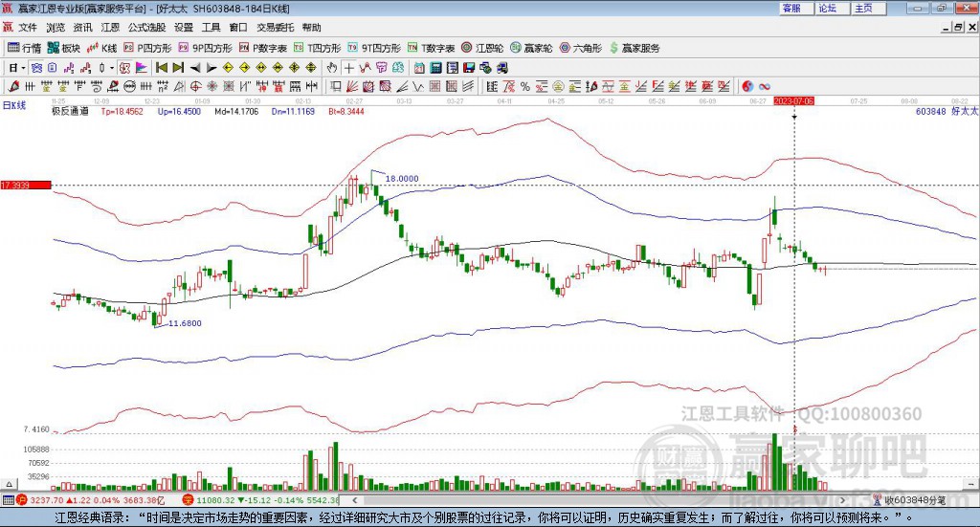Click the 论坛 forum button
This screenshot has width=980, height=527.
828,8
